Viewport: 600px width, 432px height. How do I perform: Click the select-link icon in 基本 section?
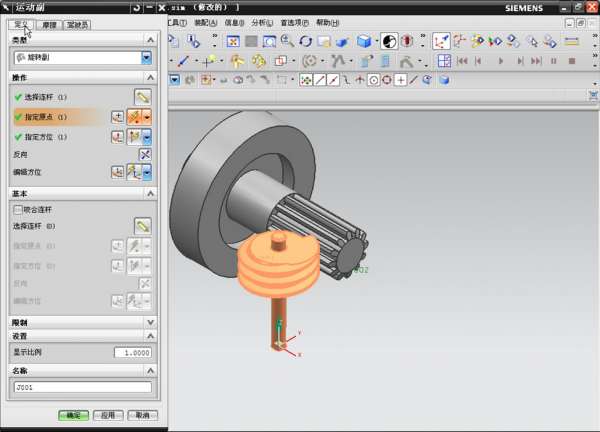[143, 226]
